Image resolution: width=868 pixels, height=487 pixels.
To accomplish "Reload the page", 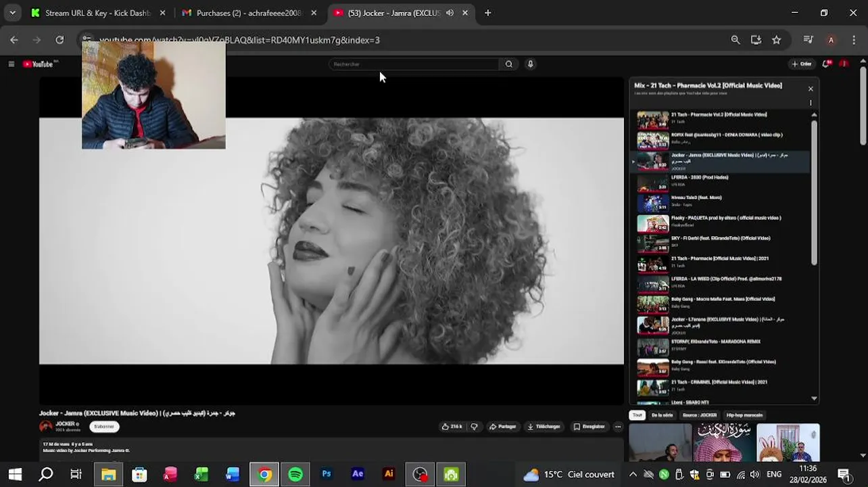I will coord(59,40).
